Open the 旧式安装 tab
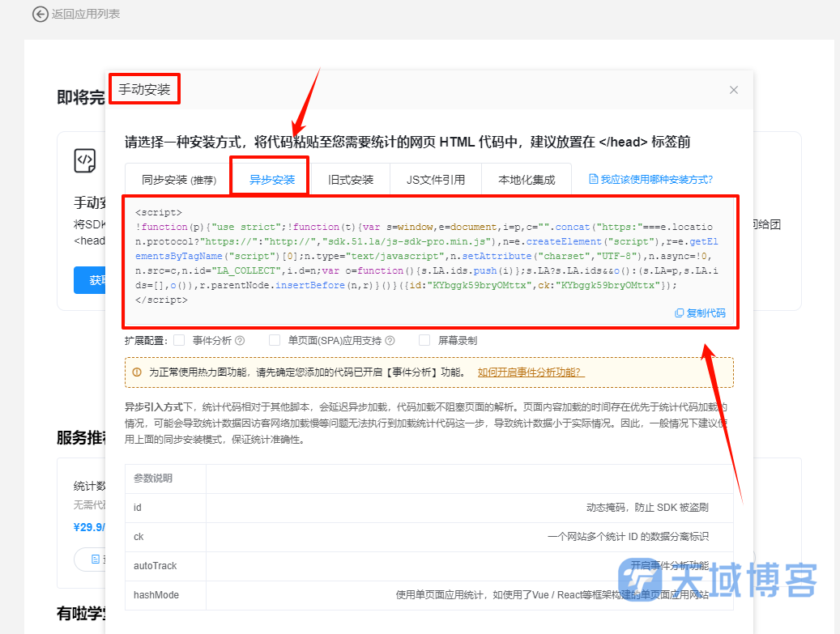Screen dimensions: 840x634 click(x=351, y=180)
